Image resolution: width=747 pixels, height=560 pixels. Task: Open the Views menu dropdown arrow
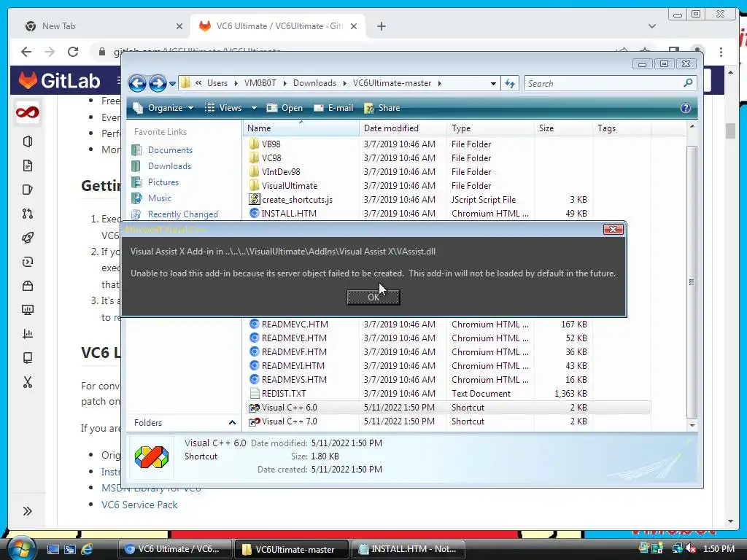point(254,108)
